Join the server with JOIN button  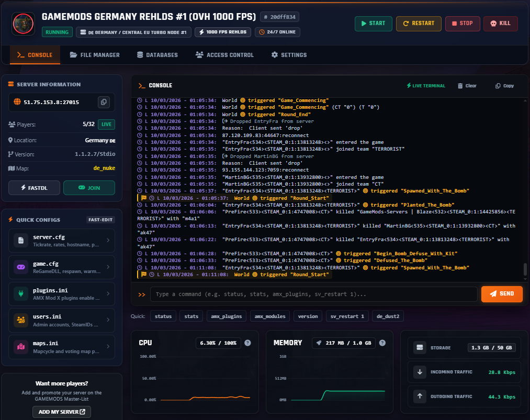click(x=89, y=188)
